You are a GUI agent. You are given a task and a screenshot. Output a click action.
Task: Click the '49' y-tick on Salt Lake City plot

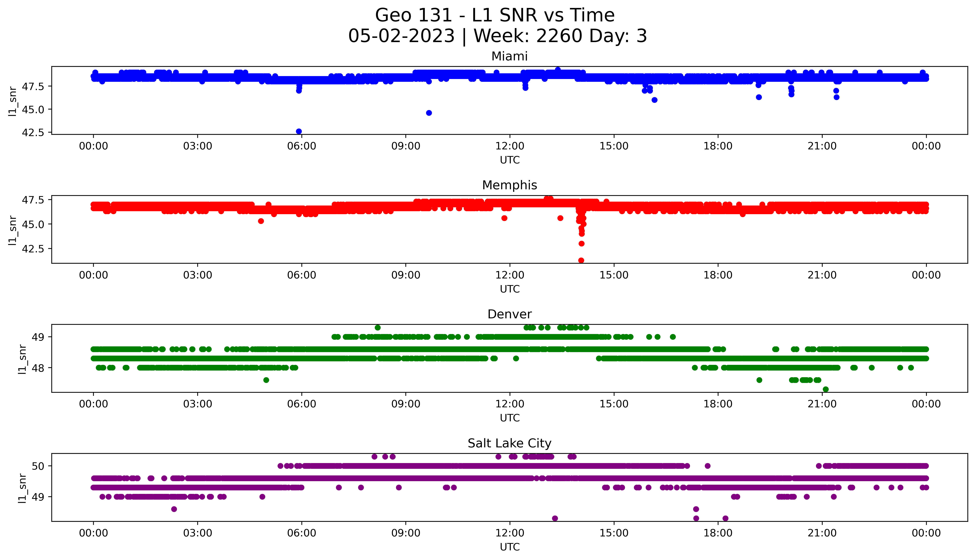pyautogui.click(x=38, y=497)
